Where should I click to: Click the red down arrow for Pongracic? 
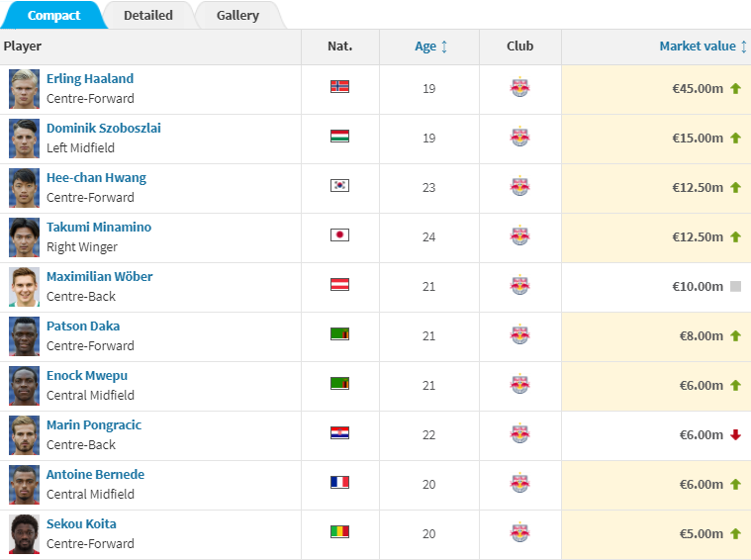[x=735, y=435]
